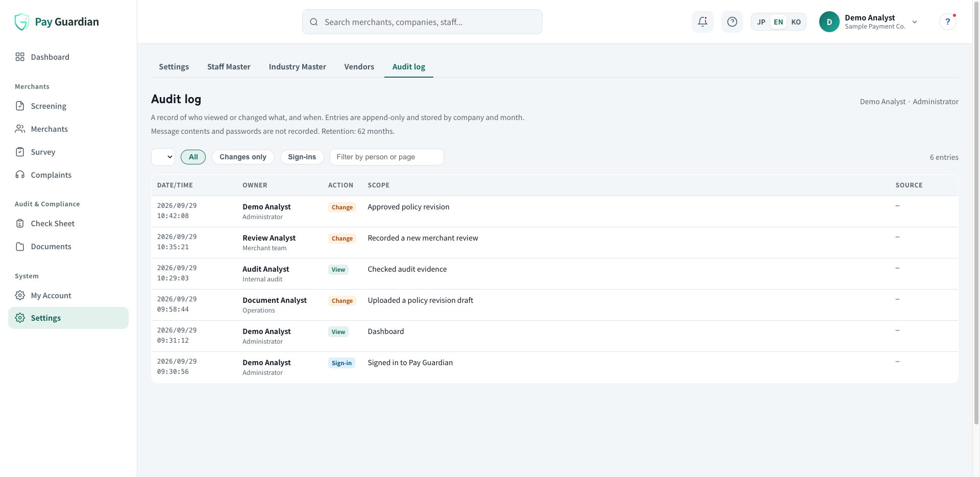Click the search magnifier icon
The image size is (980, 477).
(x=314, y=22)
